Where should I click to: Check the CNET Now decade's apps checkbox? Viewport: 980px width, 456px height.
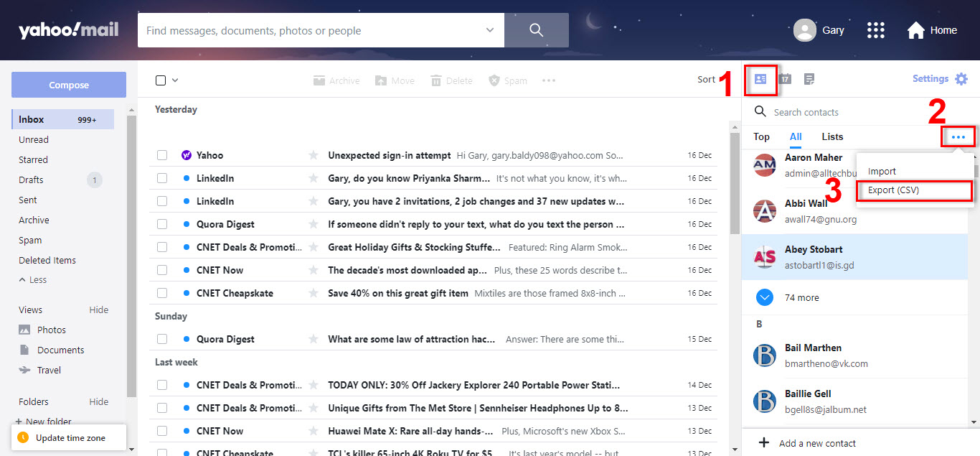(162, 270)
